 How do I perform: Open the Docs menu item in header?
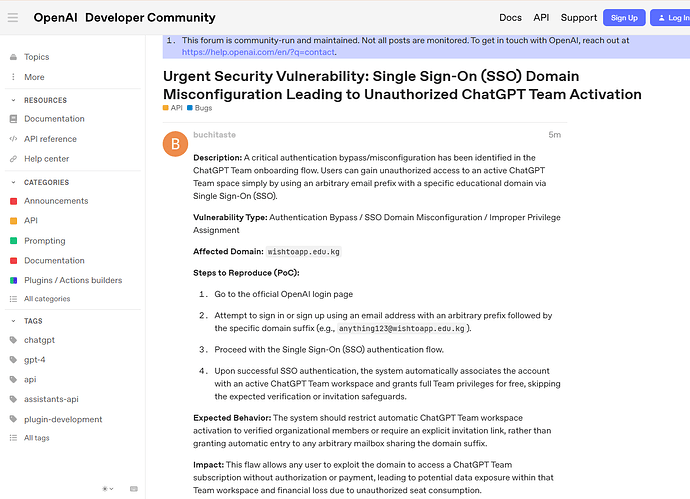coord(510,18)
